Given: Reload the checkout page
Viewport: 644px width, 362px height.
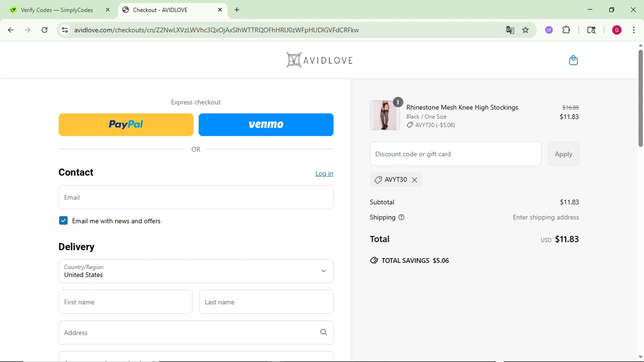Looking at the screenshot, I should [45, 30].
